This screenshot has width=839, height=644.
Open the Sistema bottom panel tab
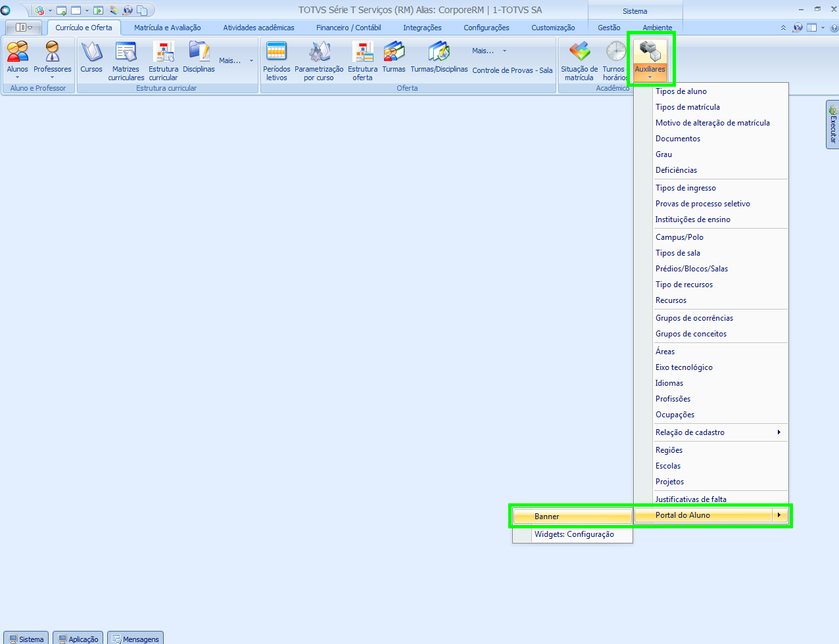[26, 638]
